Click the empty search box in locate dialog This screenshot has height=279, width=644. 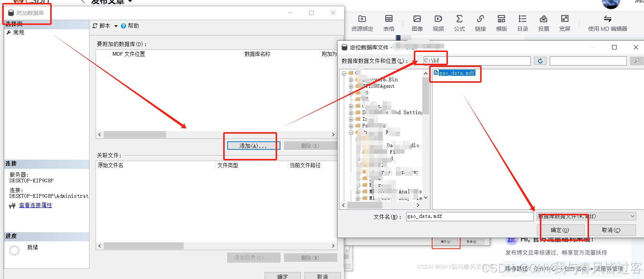tap(588, 61)
